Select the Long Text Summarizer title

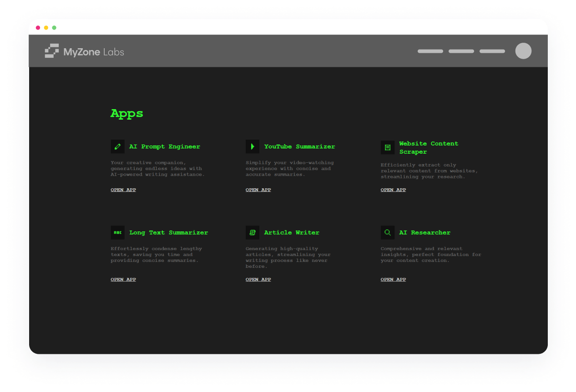(168, 232)
